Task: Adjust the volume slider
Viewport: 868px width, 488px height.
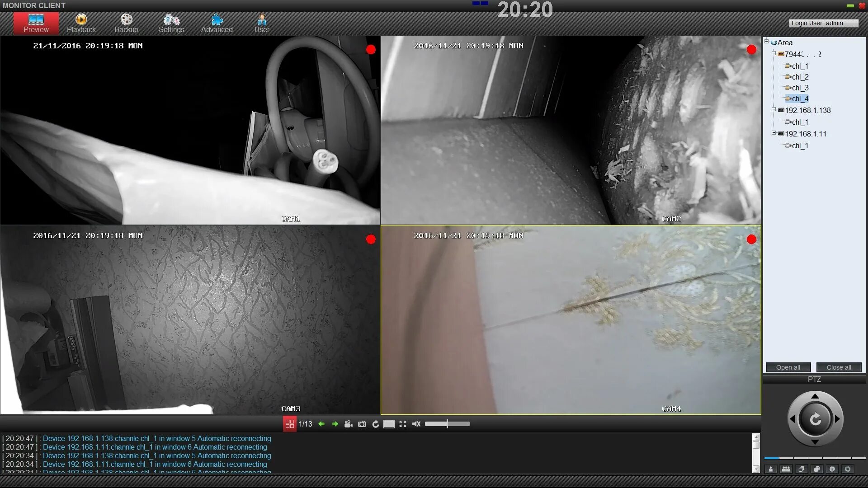Action: point(447,424)
